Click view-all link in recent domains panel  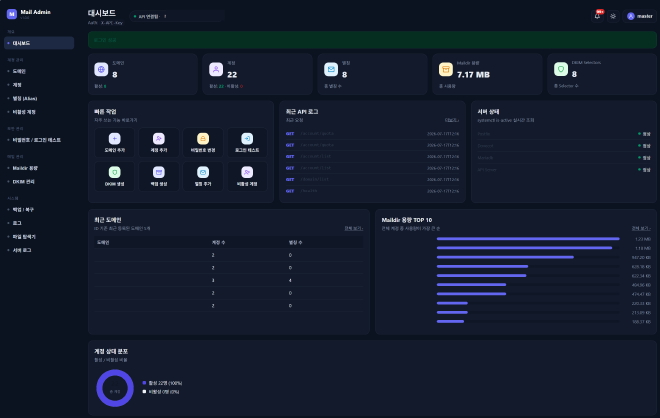[x=354, y=228]
